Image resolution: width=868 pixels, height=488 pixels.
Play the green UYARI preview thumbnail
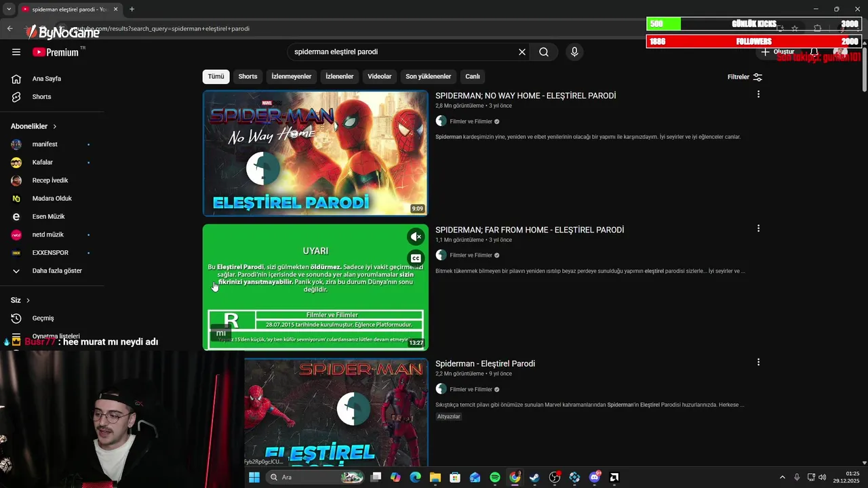point(315,287)
